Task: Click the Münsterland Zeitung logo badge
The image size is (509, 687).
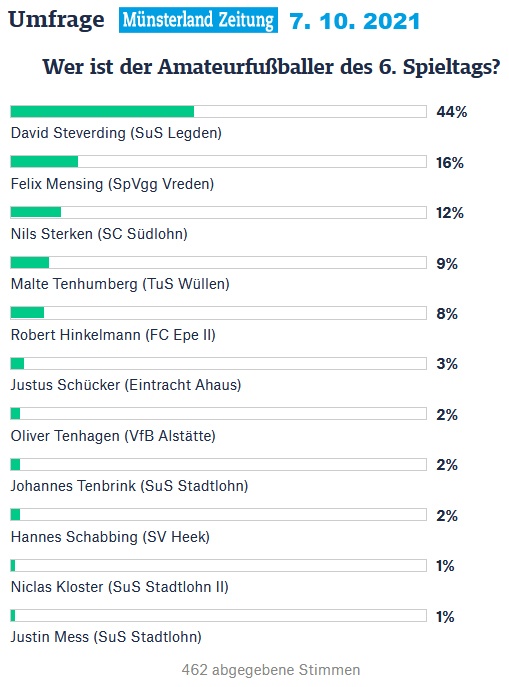Action: [x=198, y=20]
